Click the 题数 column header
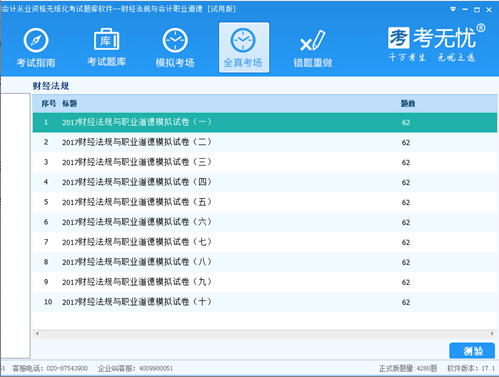 [408, 104]
